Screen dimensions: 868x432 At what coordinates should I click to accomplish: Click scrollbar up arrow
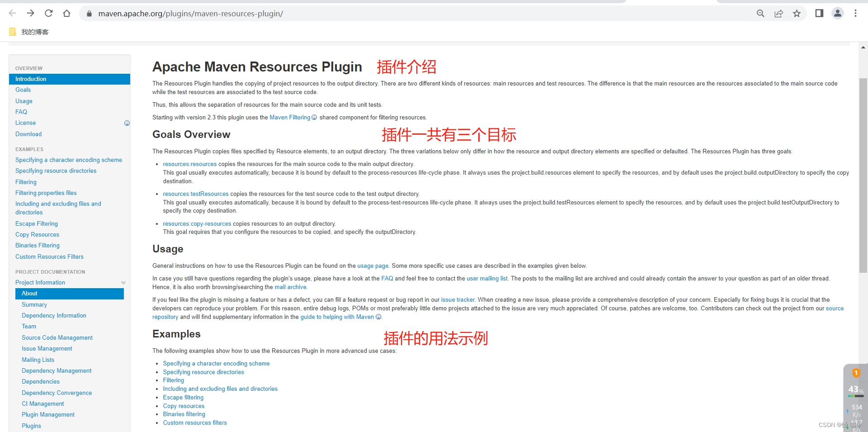tap(863, 47)
